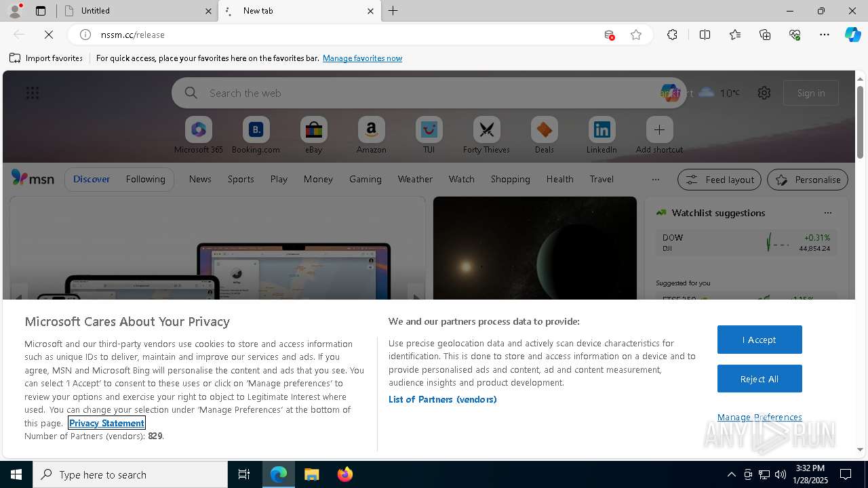Viewport: 868px width, 488px height.
Task: Click Manage favorites now link
Action: coord(362,58)
